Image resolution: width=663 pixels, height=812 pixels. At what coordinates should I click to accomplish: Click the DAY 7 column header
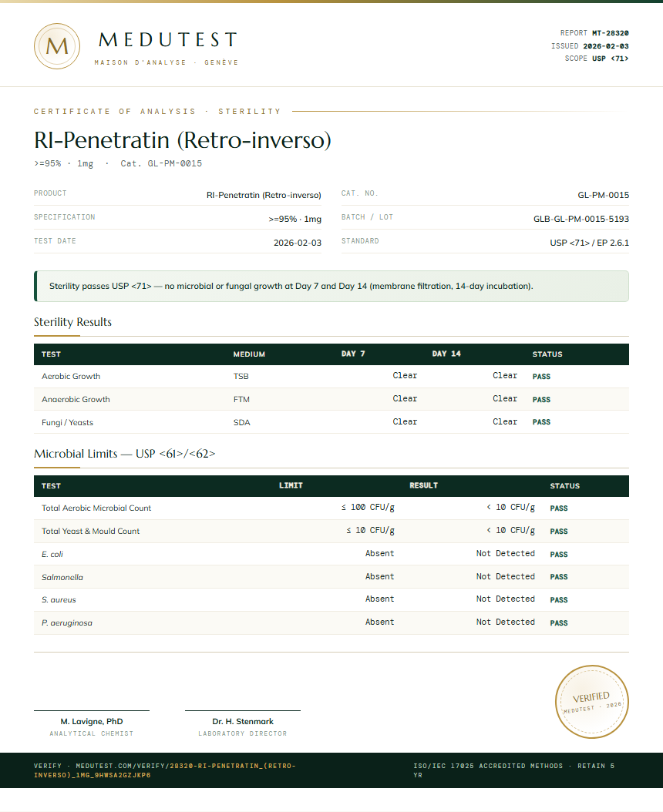(x=353, y=354)
